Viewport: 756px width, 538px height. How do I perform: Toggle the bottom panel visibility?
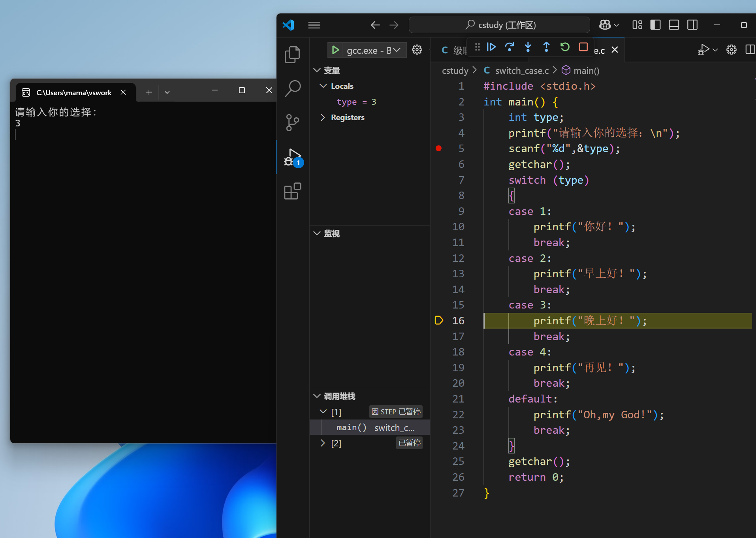click(x=674, y=25)
